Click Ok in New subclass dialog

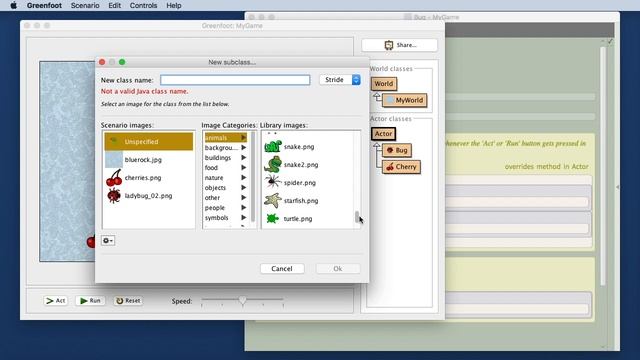[x=338, y=269]
